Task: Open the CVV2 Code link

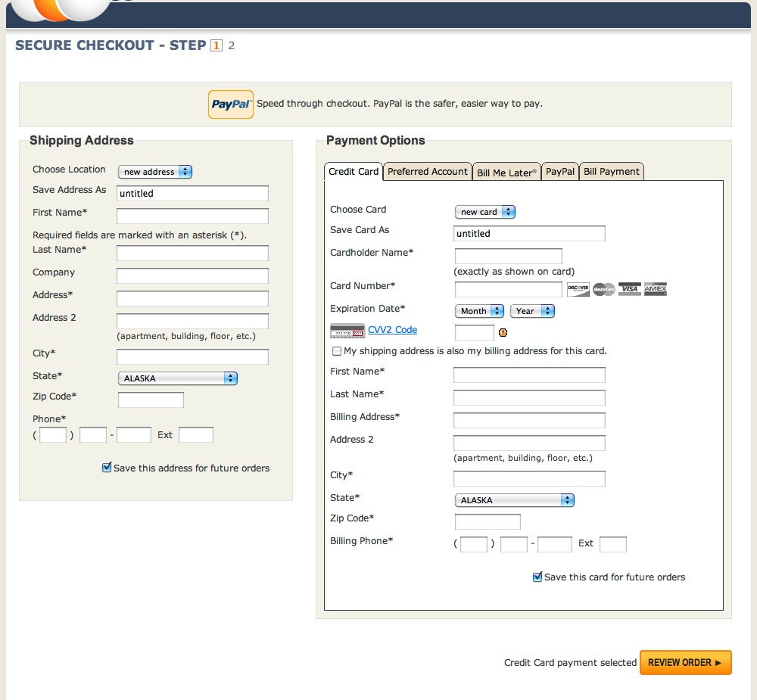Action: pos(393,330)
